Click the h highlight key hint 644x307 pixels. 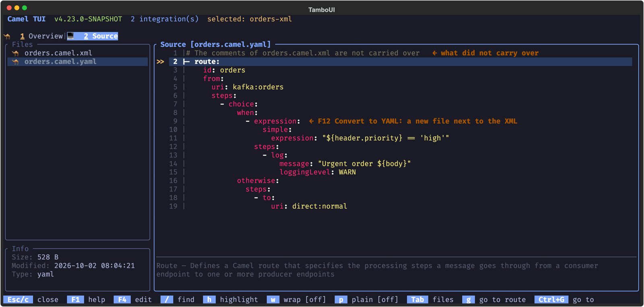[x=231, y=299]
